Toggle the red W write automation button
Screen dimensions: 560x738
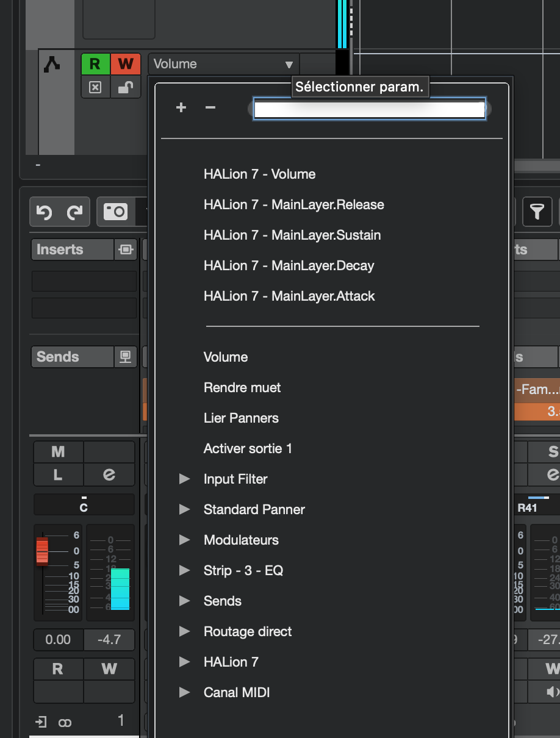point(125,63)
